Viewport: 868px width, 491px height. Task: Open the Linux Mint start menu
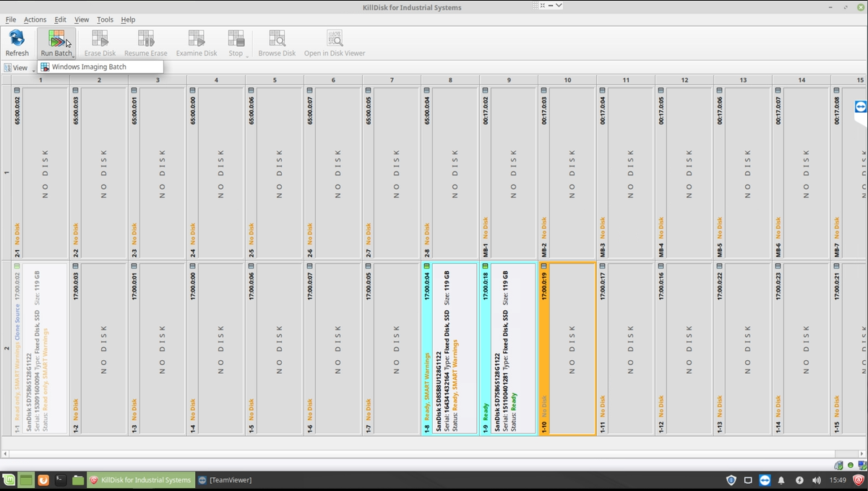(x=9, y=480)
